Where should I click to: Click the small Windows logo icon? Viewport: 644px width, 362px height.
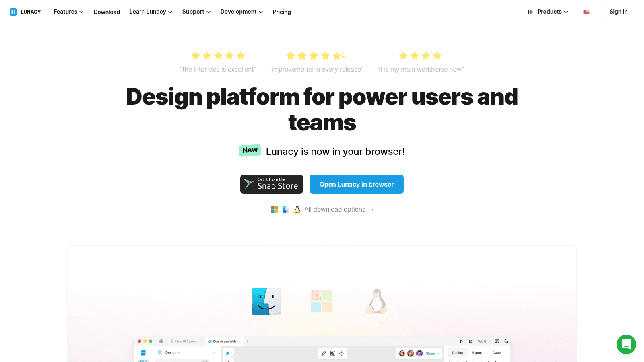[x=275, y=210]
